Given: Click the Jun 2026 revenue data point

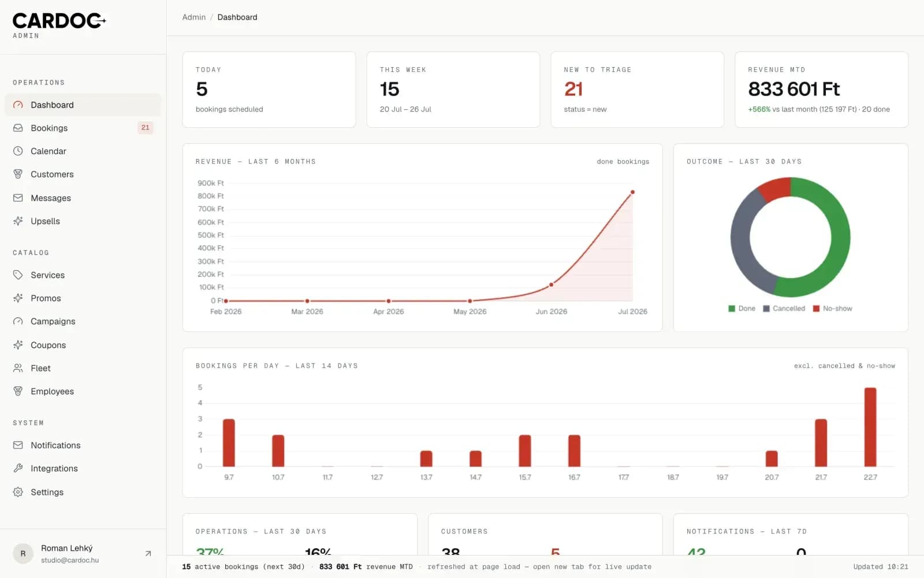Looking at the screenshot, I should coord(551,284).
